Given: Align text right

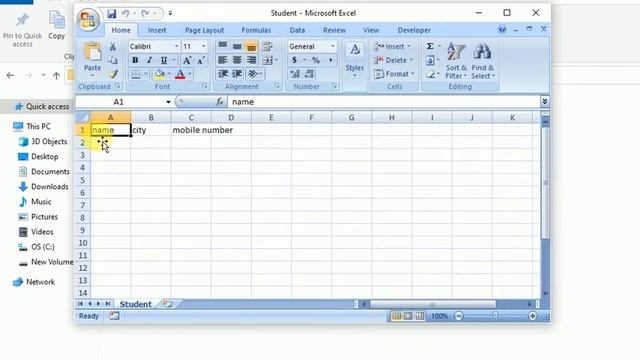Looking at the screenshot, I should point(251,60).
